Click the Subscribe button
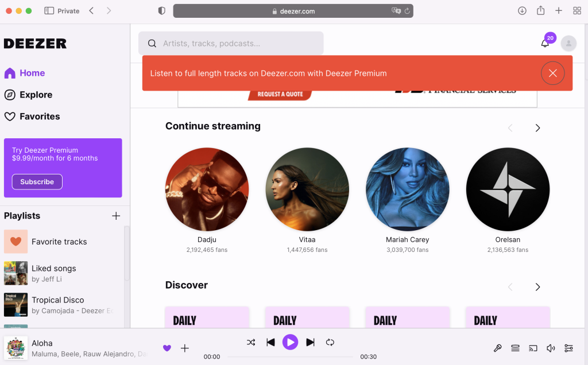Viewport: 588px width, 365px height. click(37, 182)
